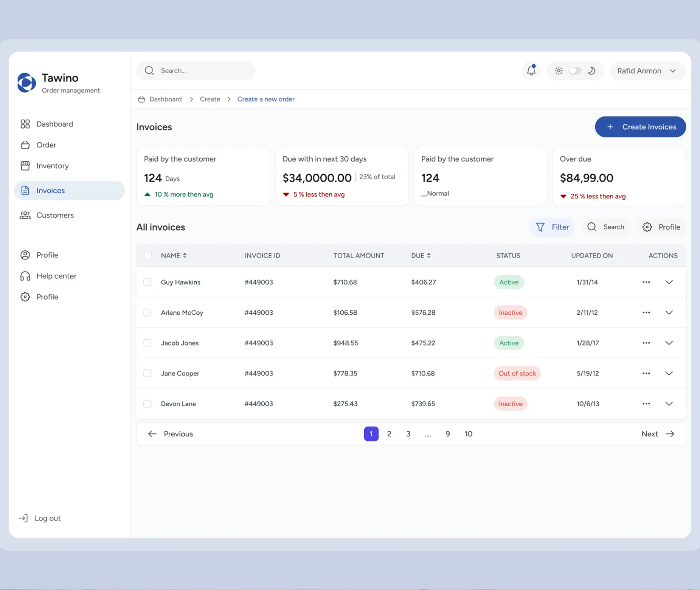Jump to page 10 of invoices
The height and width of the screenshot is (590, 700).
pos(468,434)
